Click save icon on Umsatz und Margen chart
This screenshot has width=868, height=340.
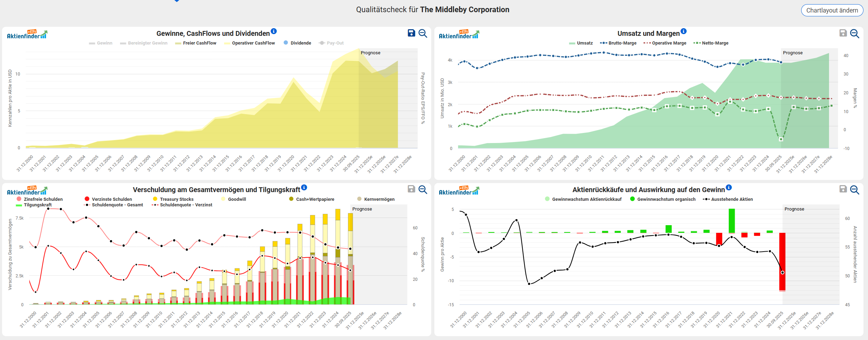[843, 33]
